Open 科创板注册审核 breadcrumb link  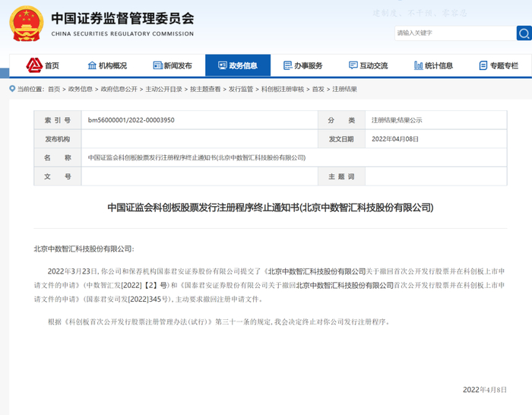point(283,89)
